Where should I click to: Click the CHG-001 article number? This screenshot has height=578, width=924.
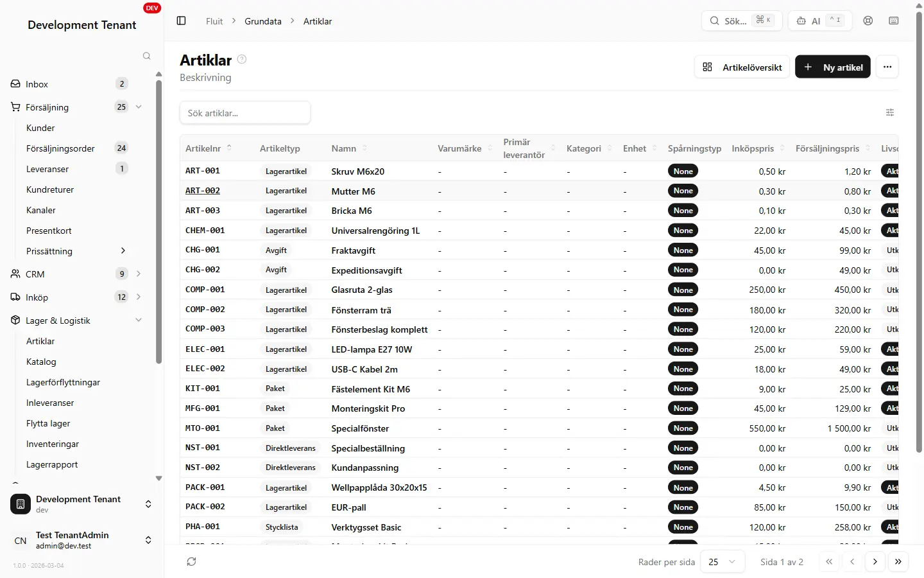tap(203, 250)
